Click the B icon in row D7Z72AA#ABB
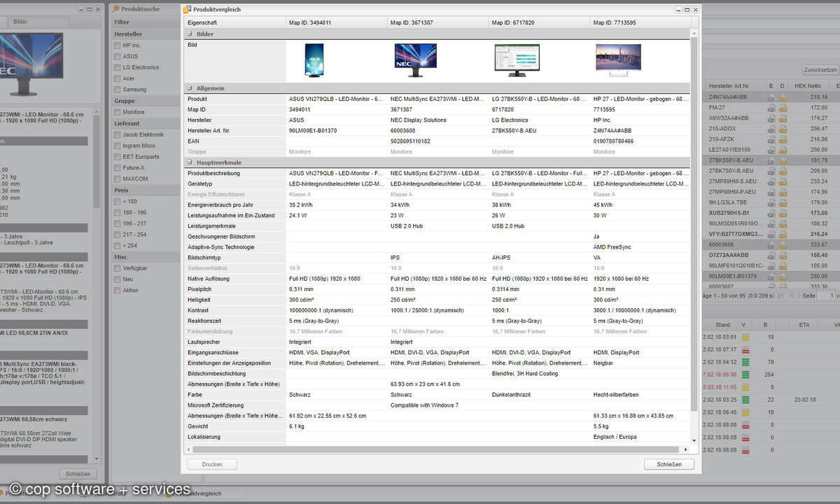This screenshot has width=840, height=504. [x=771, y=255]
